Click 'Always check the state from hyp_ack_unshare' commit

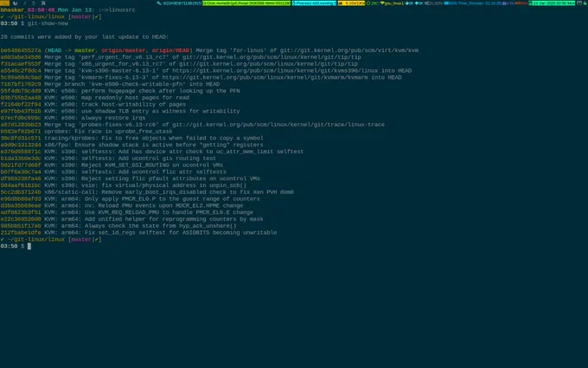118,226
